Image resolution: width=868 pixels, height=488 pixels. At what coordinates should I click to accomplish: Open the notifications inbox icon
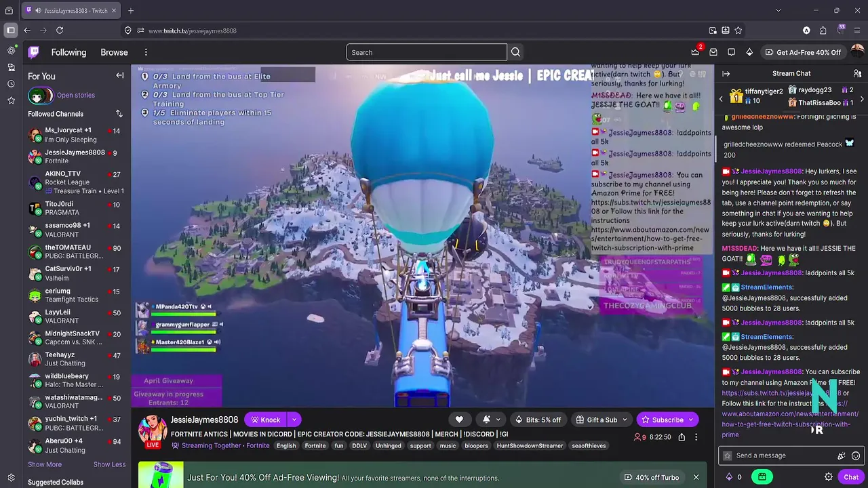pos(713,52)
